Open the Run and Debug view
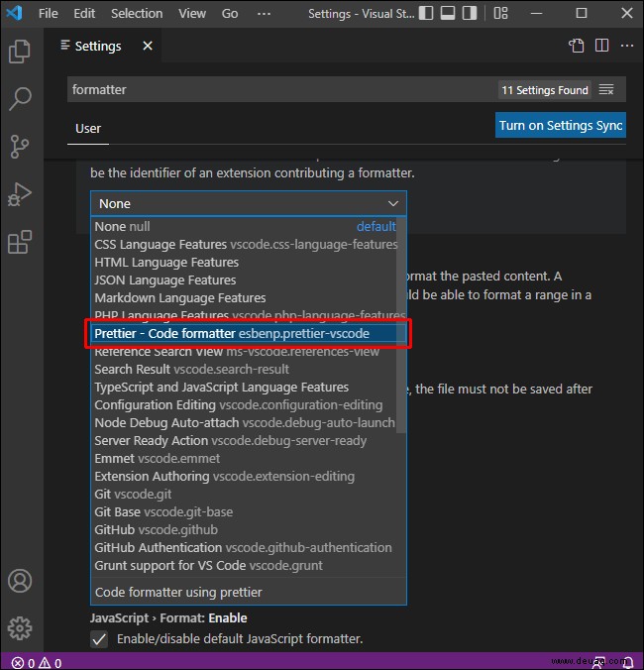644x670 pixels. [x=20, y=194]
